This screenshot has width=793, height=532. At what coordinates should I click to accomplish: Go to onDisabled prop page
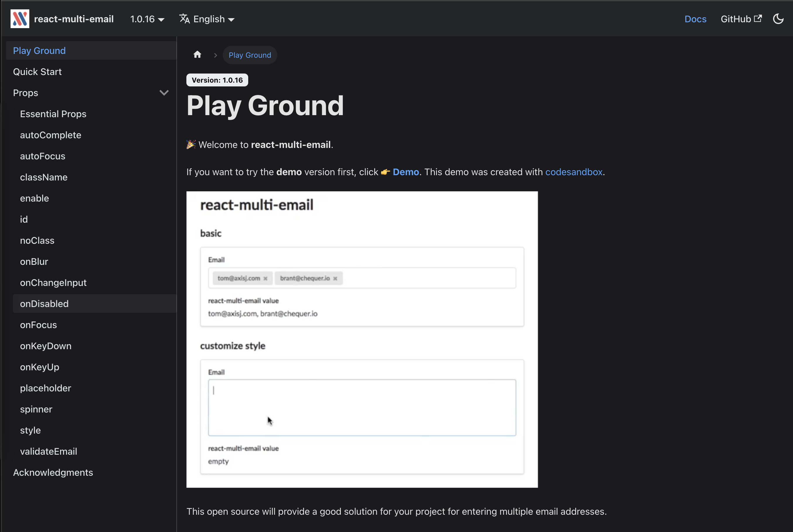[x=44, y=304]
